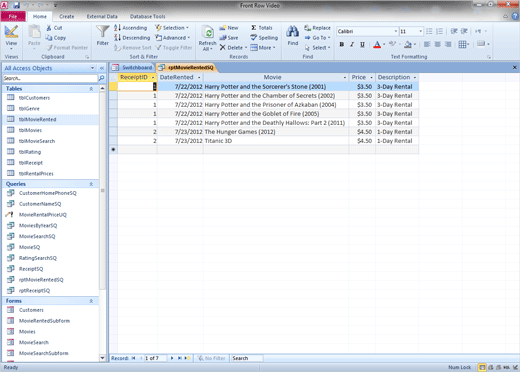Open Go To dropdown

317,38
